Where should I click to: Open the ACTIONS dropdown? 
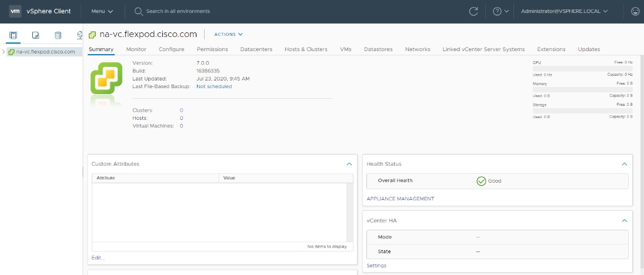[x=228, y=35]
